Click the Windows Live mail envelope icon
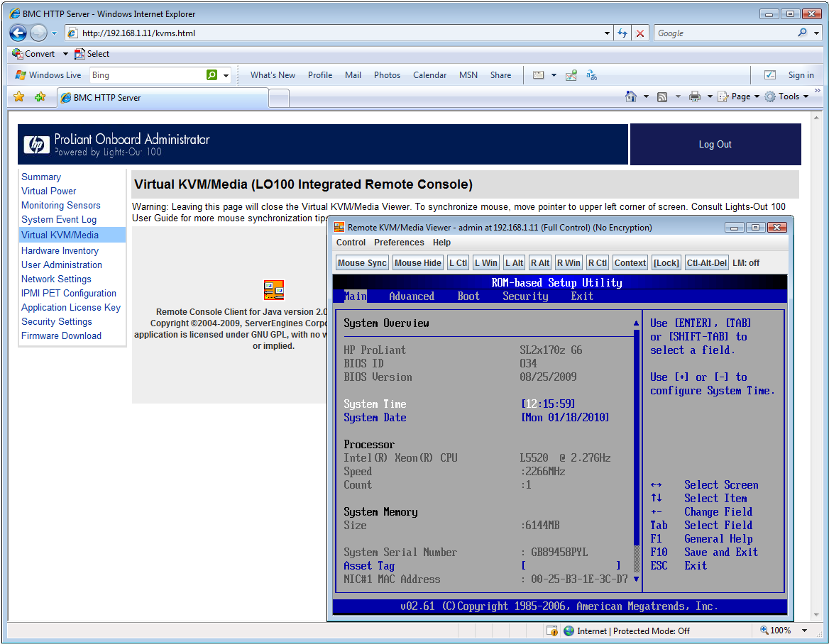This screenshot has width=829, height=644. 538,75
